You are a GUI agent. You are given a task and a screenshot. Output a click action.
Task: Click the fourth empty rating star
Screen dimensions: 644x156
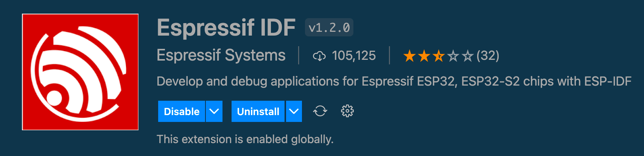tap(453, 56)
